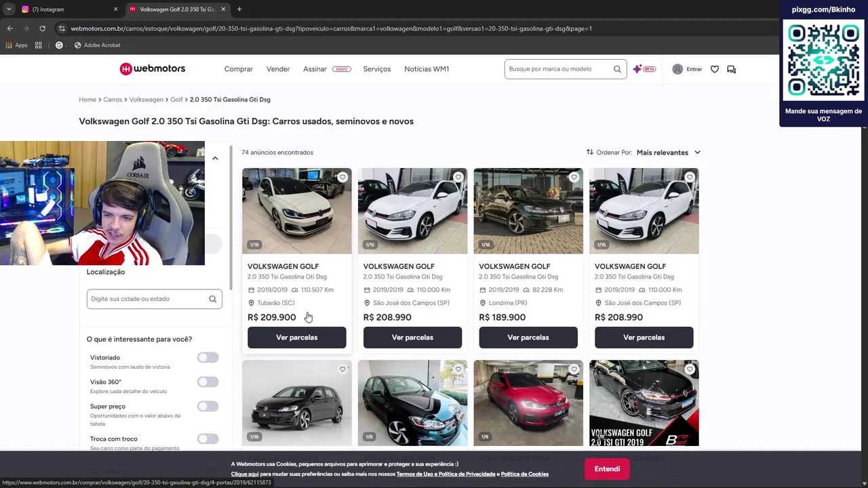The width and height of the screenshot is (868, 488).
Task: Open Termos de Uso link
Action: pyautogui.click(x=414, y=474)
